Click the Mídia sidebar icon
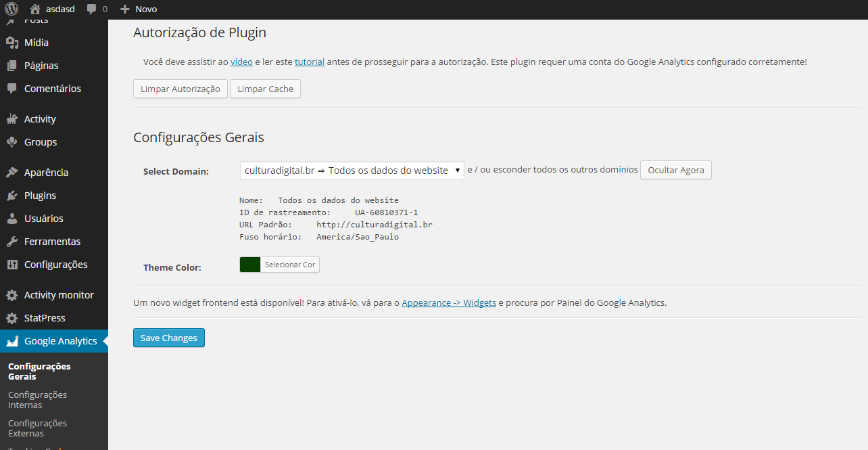The height and width of the screenshot is (450, 868). 11,43
